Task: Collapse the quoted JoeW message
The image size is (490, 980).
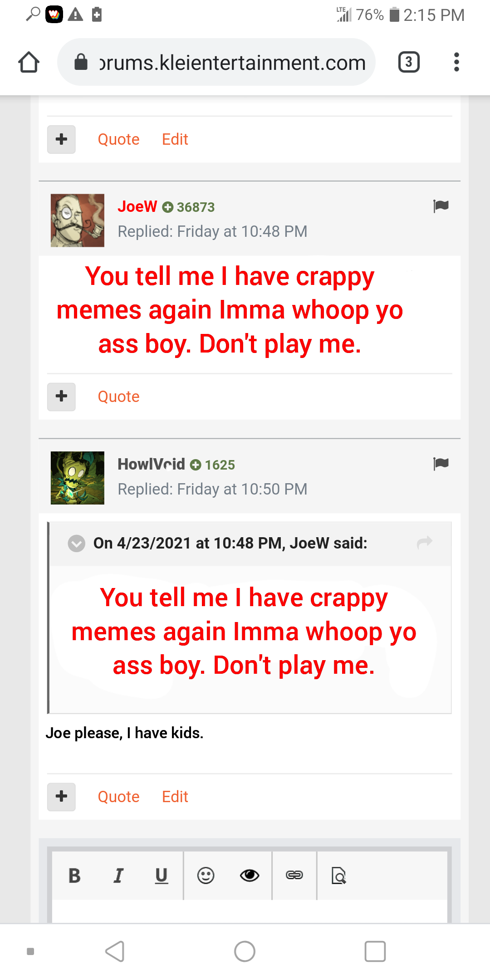Action: [x=76, y=543]
